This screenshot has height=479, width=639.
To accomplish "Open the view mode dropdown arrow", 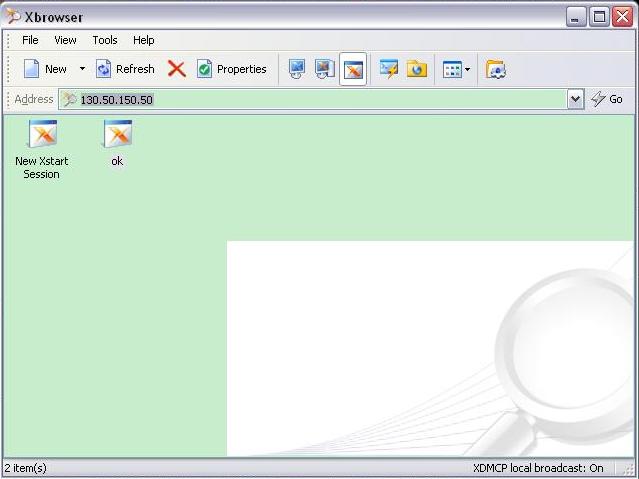I will (x=467, y=69).
